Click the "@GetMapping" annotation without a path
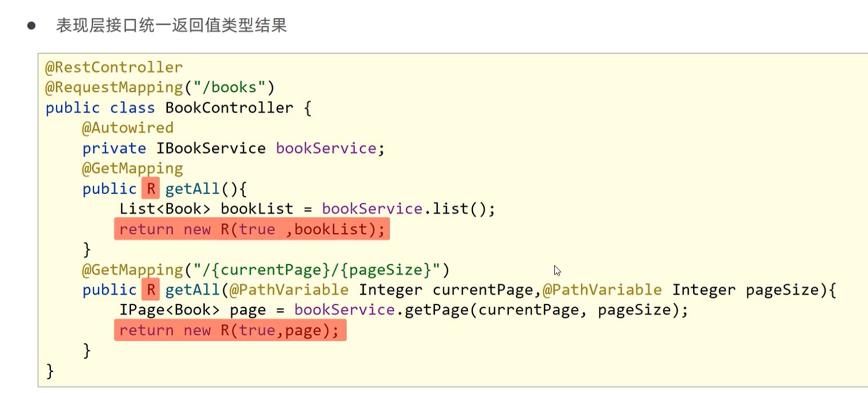Viewport: 868px width, 393px height. [132, 168]
